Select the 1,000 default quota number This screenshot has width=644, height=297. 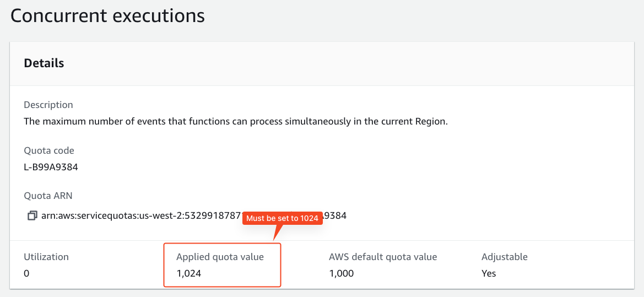pyautogui.click(x=342, y=273)
